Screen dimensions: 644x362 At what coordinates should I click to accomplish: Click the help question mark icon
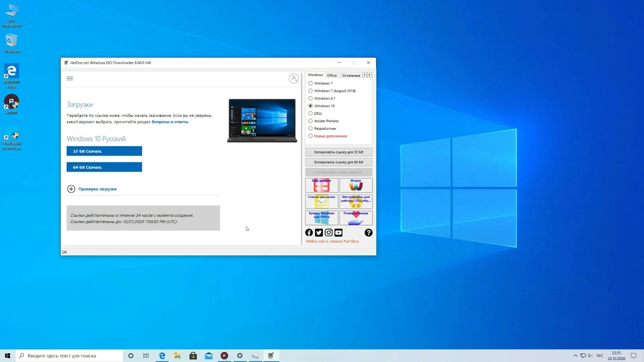pos(368,233)
